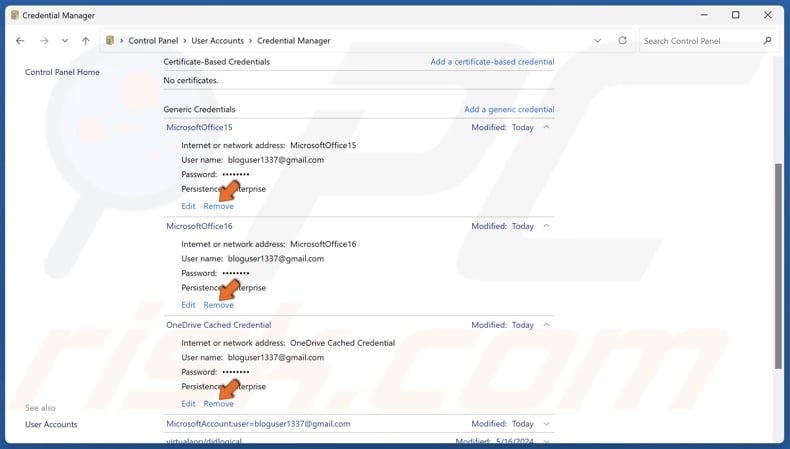Click Generic Credentials heading
This screenshot has width=790, height=449.
[x=200, y=109]
